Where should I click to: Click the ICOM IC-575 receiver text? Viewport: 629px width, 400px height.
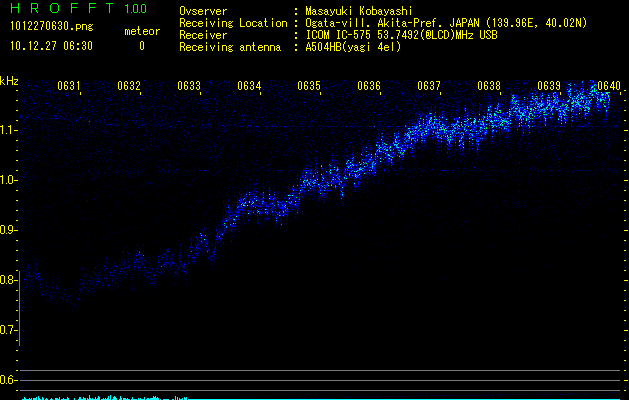(x=401, y=35)
